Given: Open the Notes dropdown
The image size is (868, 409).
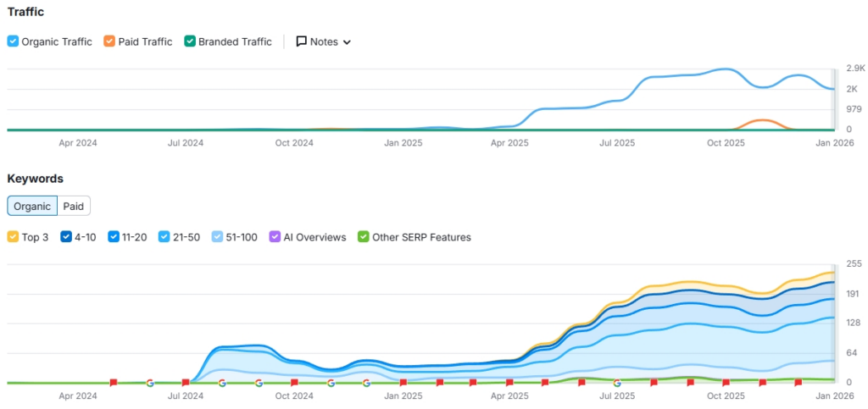Looking at the screenshot, I should [323, 41].
